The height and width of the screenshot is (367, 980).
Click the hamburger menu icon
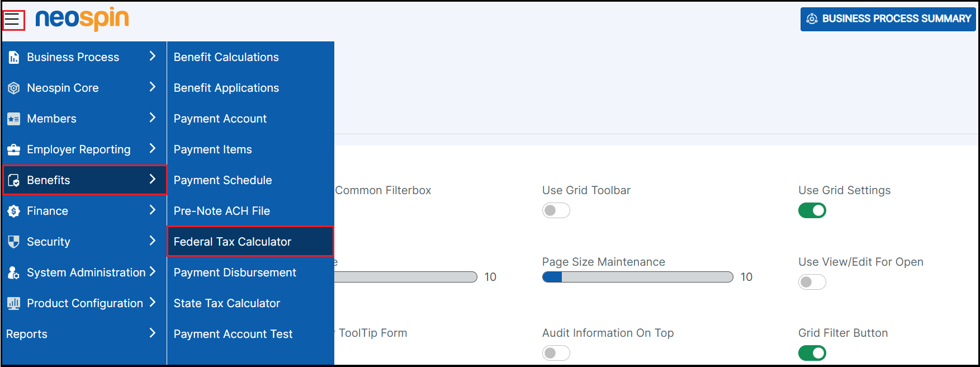tap(12, 20)
